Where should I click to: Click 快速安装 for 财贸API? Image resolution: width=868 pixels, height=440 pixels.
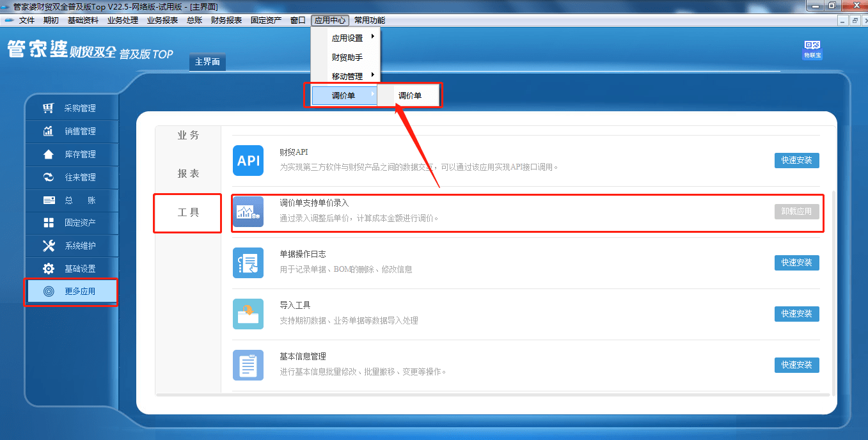pyautogui.click(x=796, y=161)
